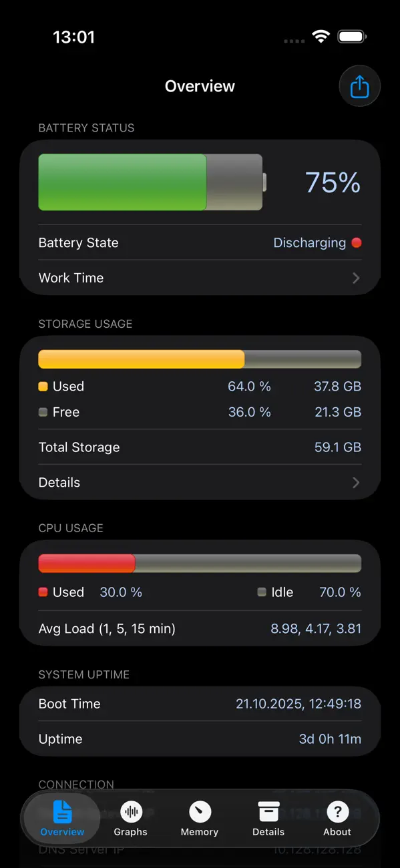Select the Memory tab icon

[200, 811]
